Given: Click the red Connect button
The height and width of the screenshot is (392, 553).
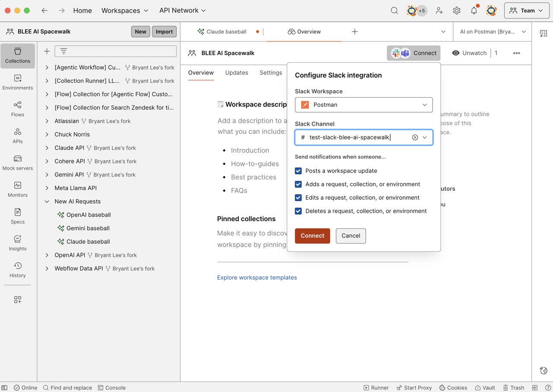Looking at the screenshot, I should click(312, 236).
